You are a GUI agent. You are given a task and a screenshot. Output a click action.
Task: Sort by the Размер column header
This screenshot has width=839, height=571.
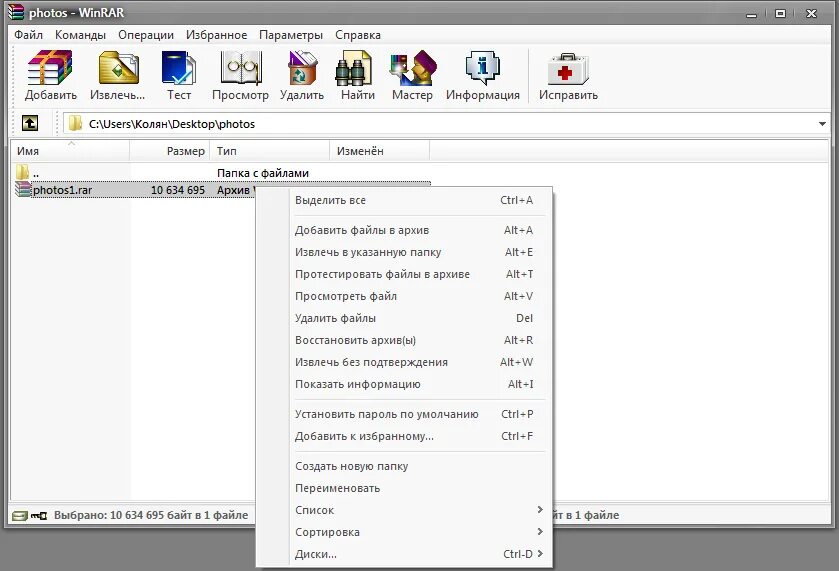click(170, 151)
